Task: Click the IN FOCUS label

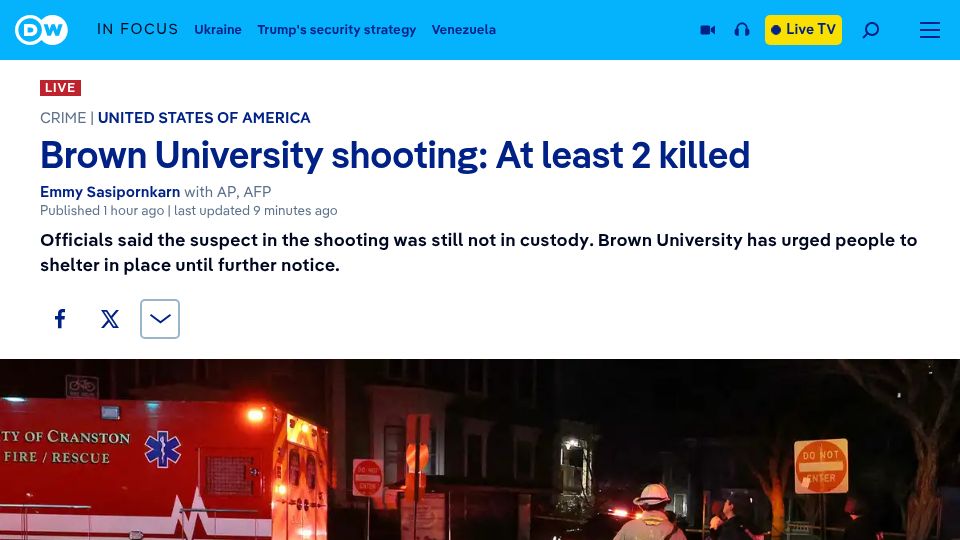Action: 137,29
